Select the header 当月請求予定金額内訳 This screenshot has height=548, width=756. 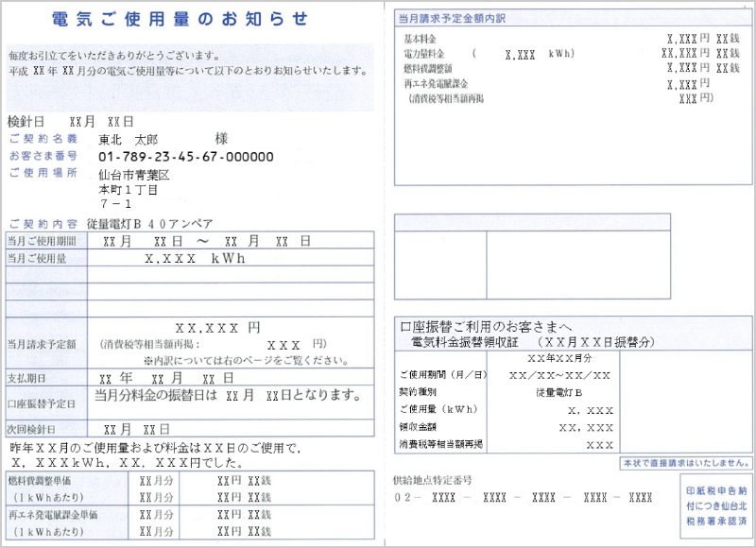pos(452,19)
